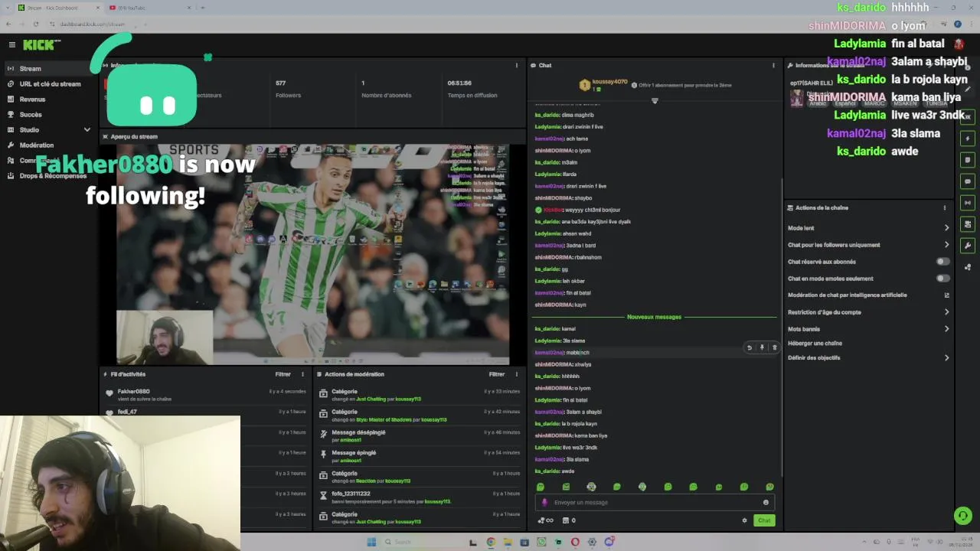Click the last quick emote below chat
Image resolution: width=980 pixels, height=551 pixels.
point(769,487)
